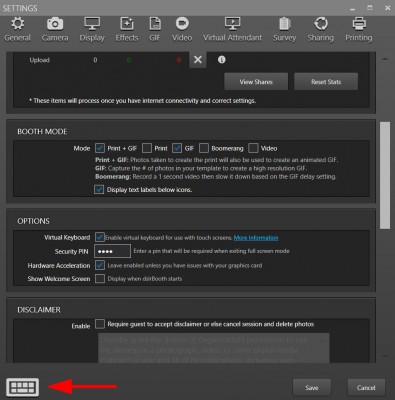Image resolution: width=395 pixels, height=400 pixels.
Task: Click the 'BOOTH MODE' heading
Action: click(x=42, y=132)
